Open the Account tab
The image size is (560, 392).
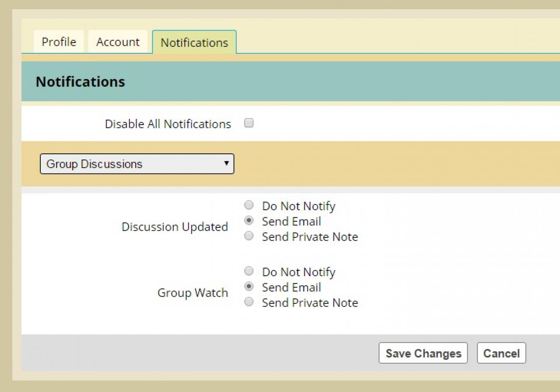click(x=118, y=42)
